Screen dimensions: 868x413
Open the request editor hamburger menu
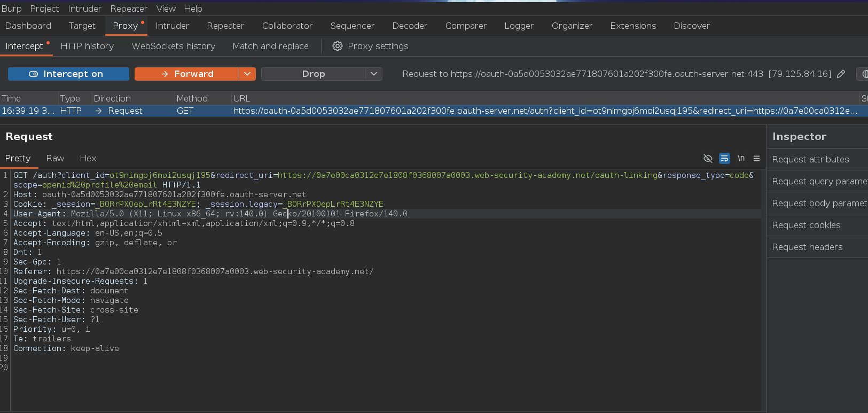click(x=756, y=158)
